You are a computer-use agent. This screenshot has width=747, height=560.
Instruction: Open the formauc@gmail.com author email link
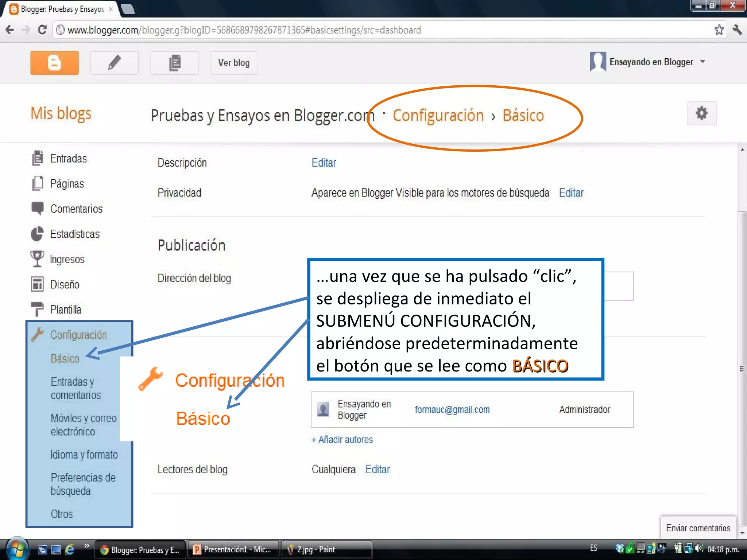pyautogui.click(x=452, y=409)
